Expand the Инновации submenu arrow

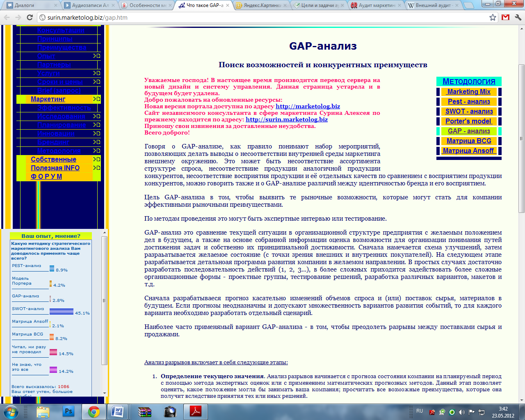click(97, 133)
